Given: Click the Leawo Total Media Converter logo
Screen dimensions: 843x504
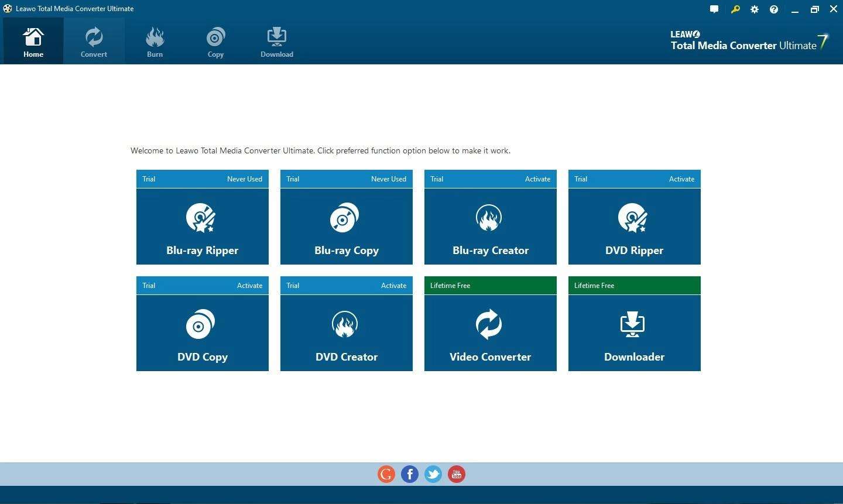Looking at the screenshot, I should [749, 41].
